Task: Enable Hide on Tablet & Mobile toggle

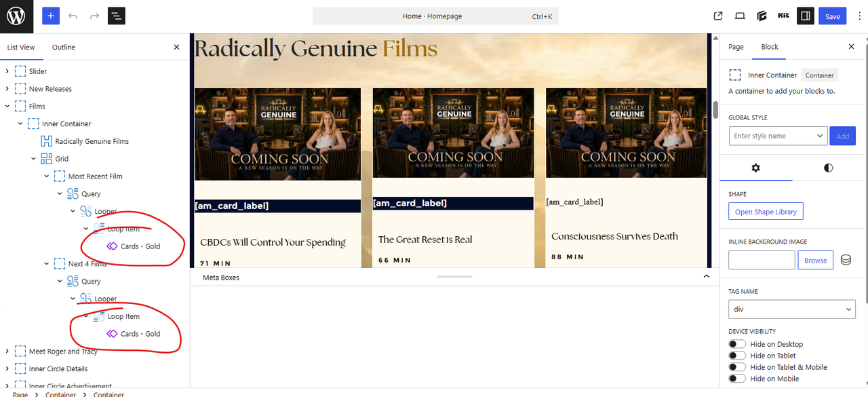Action: 737,367
